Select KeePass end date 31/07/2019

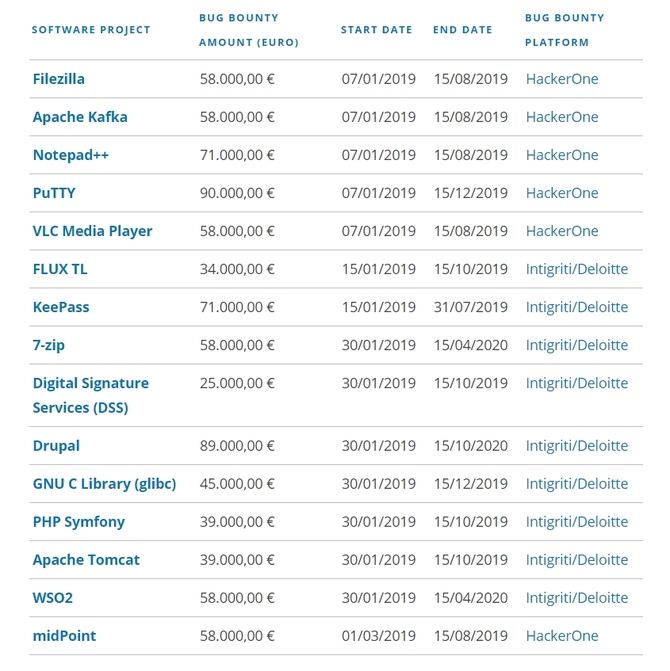471,307
